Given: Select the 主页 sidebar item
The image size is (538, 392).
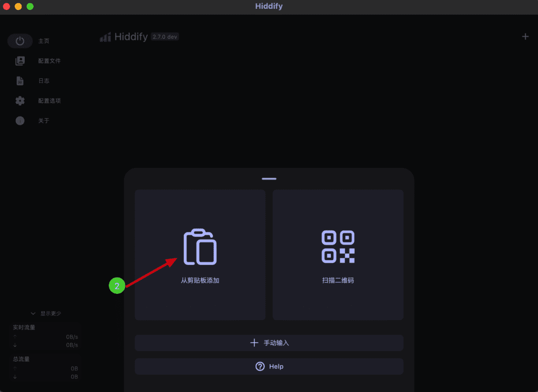Looking at the screenshot, I should pyautogui.click(x=44, y=41).
